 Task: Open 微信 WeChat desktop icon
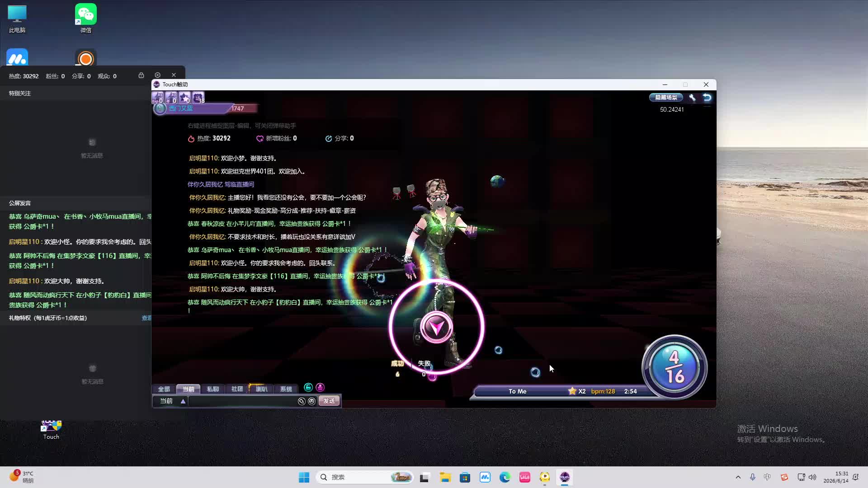[86, 18]
